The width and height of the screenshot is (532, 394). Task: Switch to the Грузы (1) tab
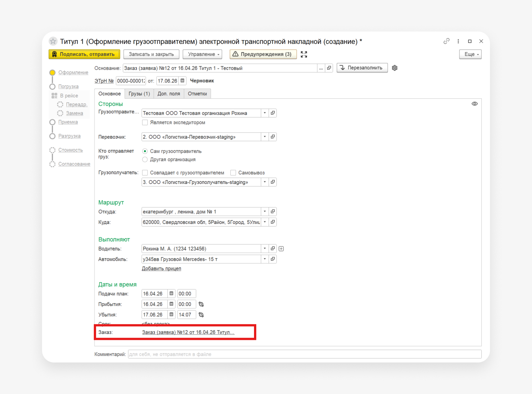139,94
